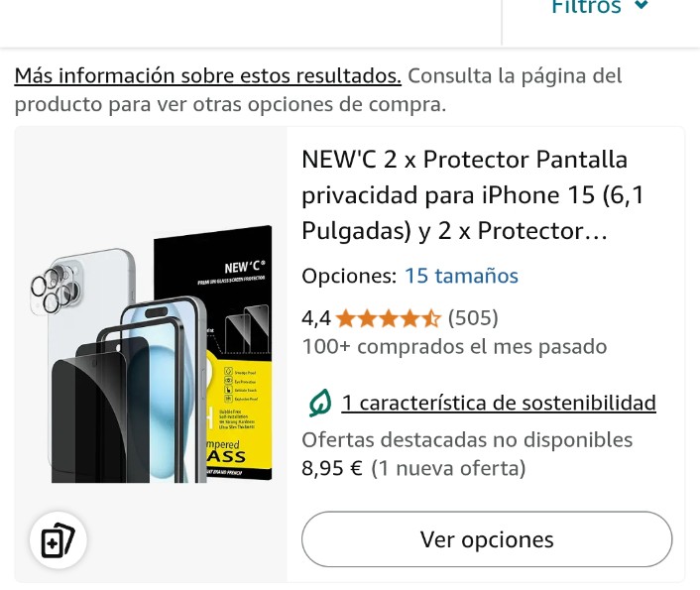This screenshot has height=590, width=700.
Task: Open Más información sobre estos resultados link
Action: [x=208, y=75]
